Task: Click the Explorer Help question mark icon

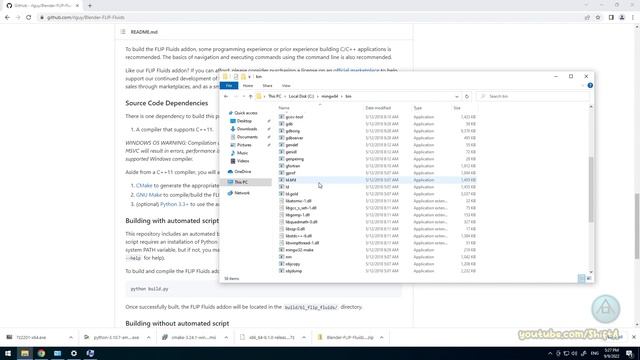Action: click(x=590, y=85)
